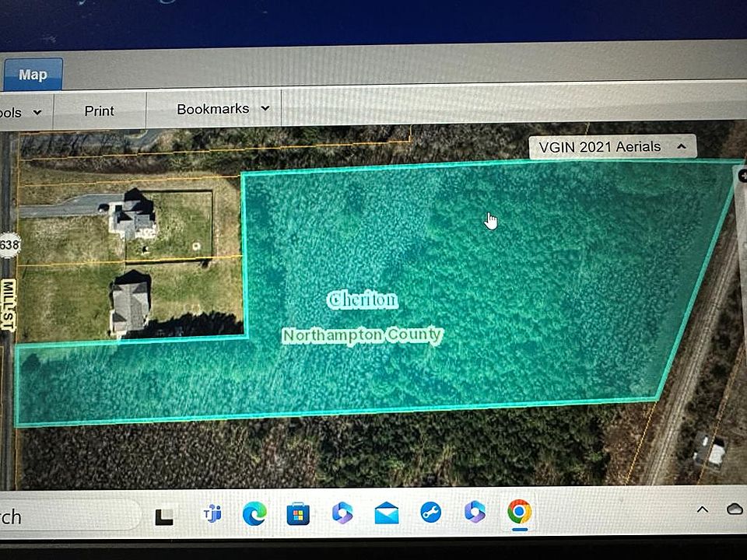Screen dimensions: 747x560
Task: Click the OneDrive cloud tray icon
Action: [x=734, y=509]
